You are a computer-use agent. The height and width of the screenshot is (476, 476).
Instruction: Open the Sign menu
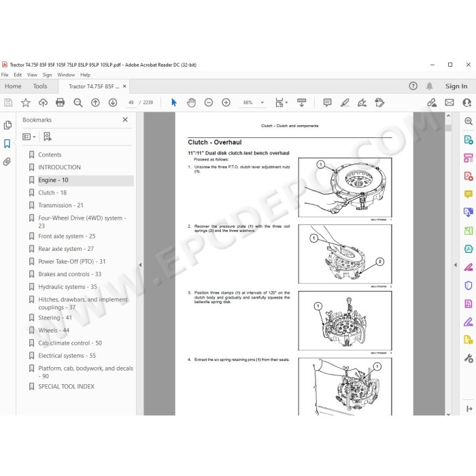tap(47, 75)
